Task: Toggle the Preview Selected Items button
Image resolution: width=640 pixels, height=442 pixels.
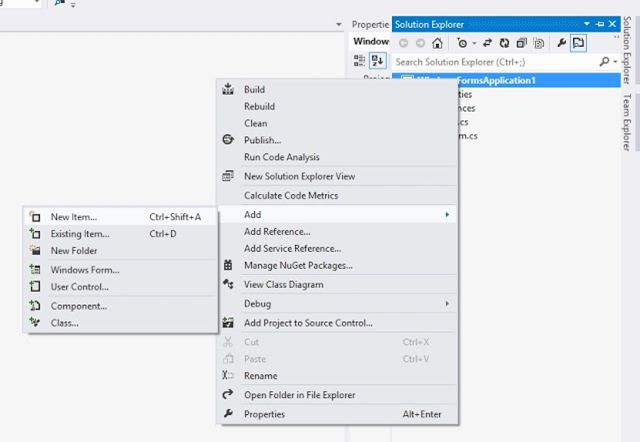Action: pyautogui.click(x=578, y=43)
